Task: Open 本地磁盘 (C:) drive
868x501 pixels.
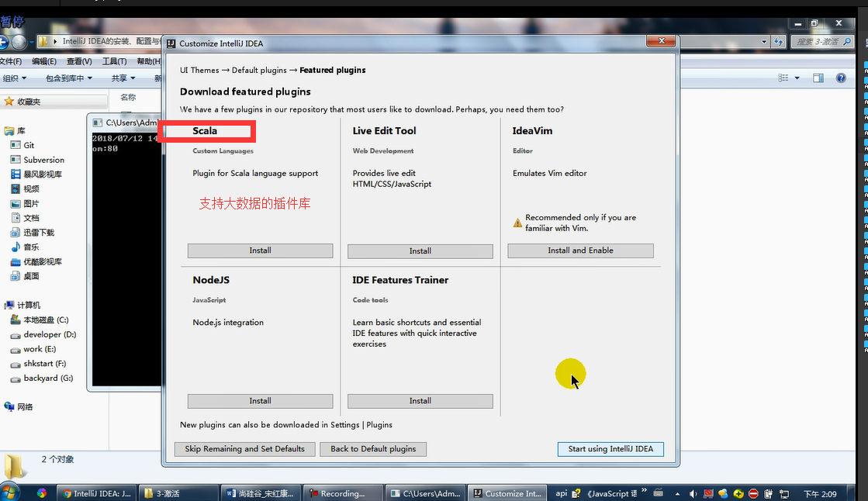Action: (x=46, y=320)
